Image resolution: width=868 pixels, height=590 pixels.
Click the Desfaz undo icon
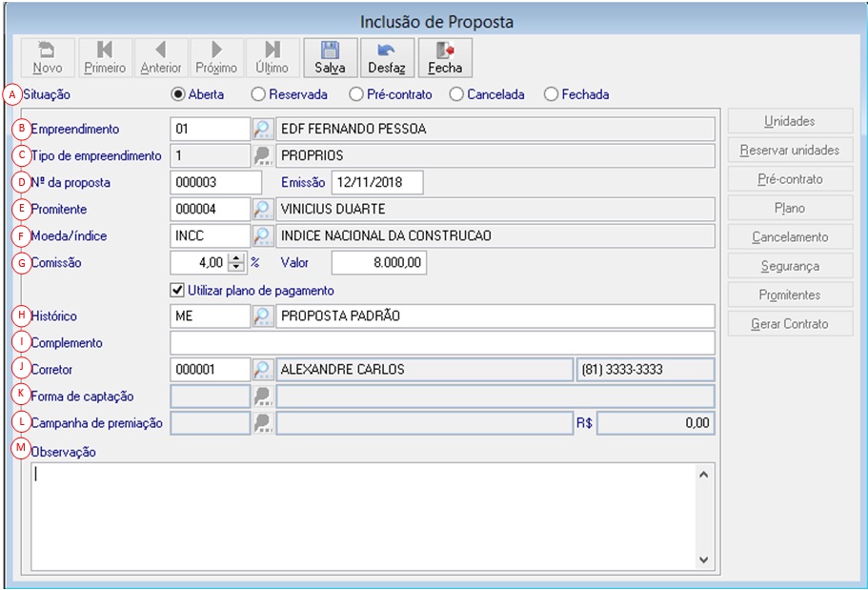coord(386,51)
